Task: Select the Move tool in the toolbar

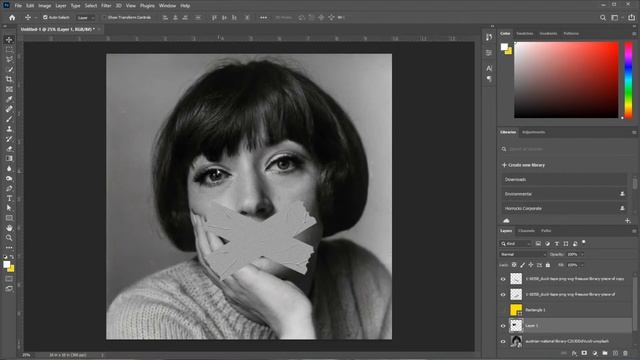Action: coord(9,40)
